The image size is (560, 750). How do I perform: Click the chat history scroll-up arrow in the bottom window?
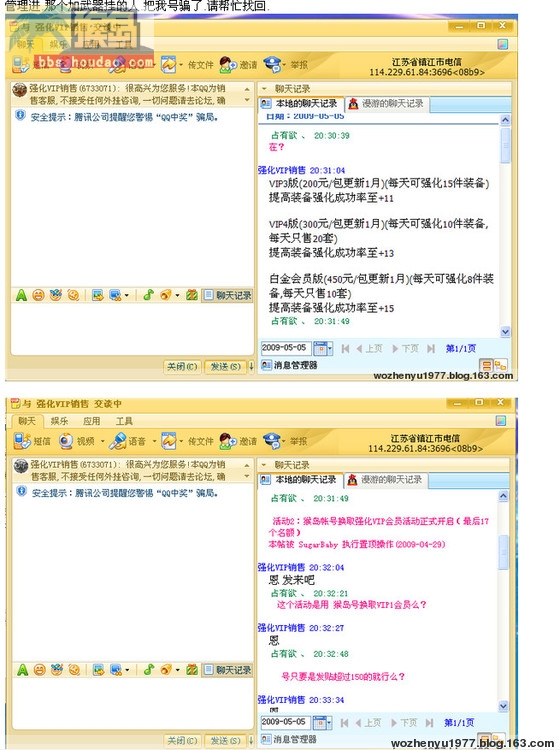pos(504,496)
